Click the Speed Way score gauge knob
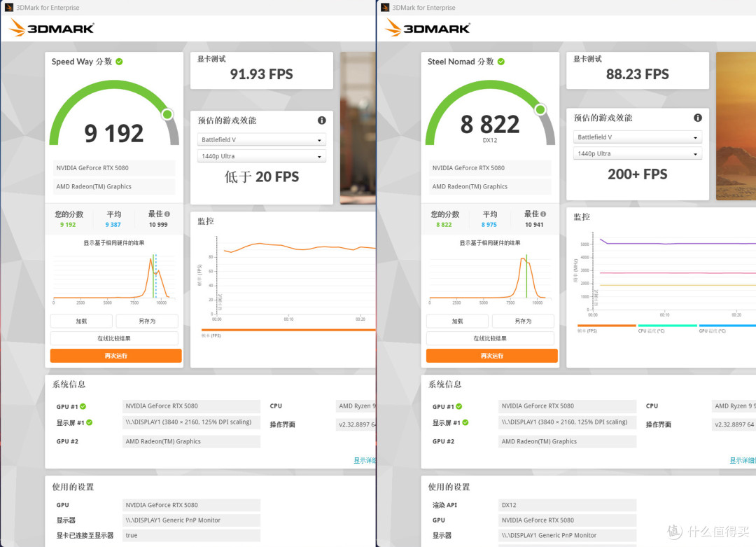756x547 pixels. pos(167,114)
